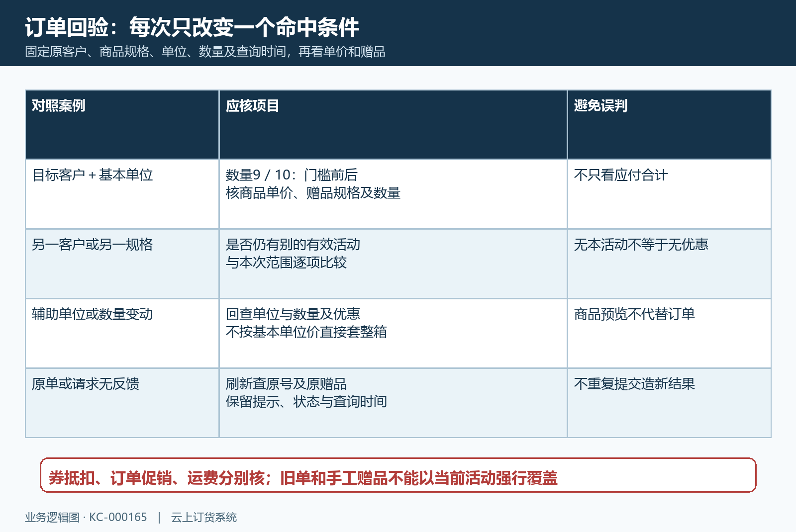Click the line 数量9 / 10：门槛前后

[x=292, y=175]
